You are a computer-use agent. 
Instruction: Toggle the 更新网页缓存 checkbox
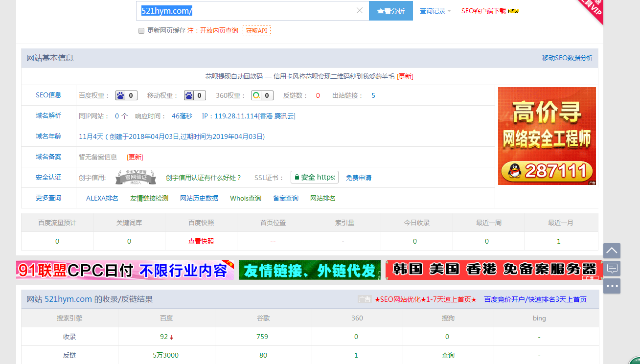tap(141, 31)
